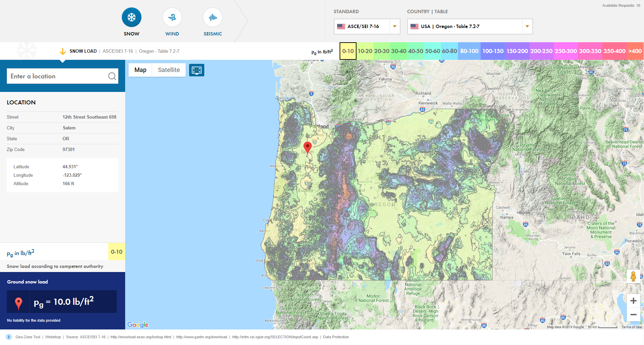Viewport: 644px width, 345px height.
Task: Click the 0-10 result badge
Action: (117, 252)
